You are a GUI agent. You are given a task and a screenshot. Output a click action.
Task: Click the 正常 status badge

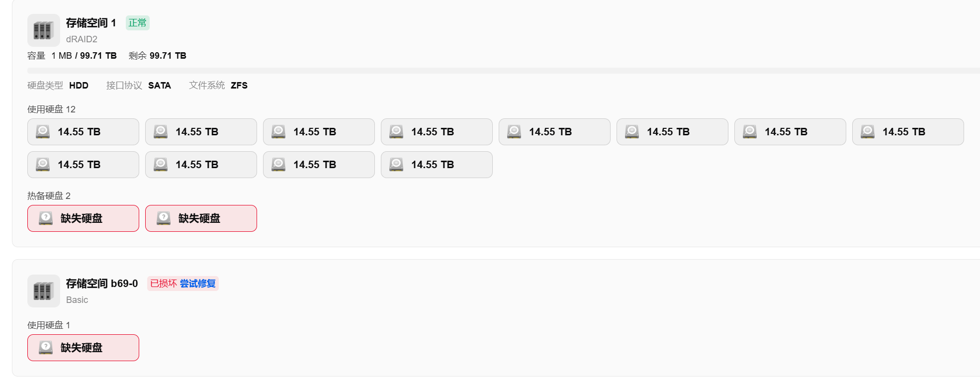(137, 22)
